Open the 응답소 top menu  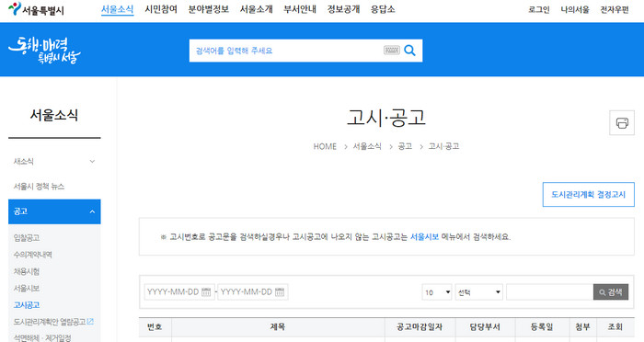pyautogui.click(x=383, y=9)
